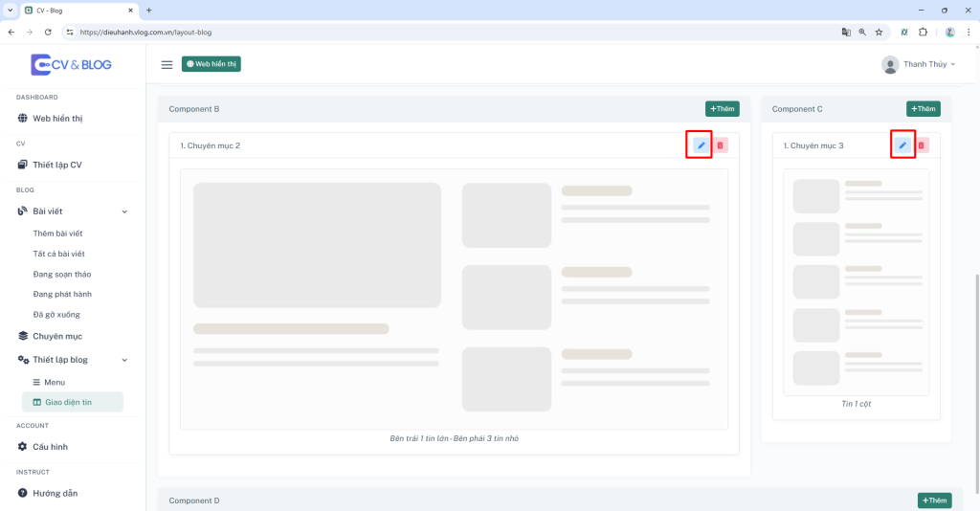This screenshot has height=511, width=980.
Task: Collapse the Bài viết submenu
Action: [124, 211]
